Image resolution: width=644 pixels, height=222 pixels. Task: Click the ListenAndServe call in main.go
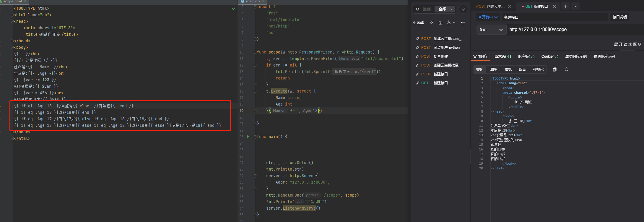point(299,208)
